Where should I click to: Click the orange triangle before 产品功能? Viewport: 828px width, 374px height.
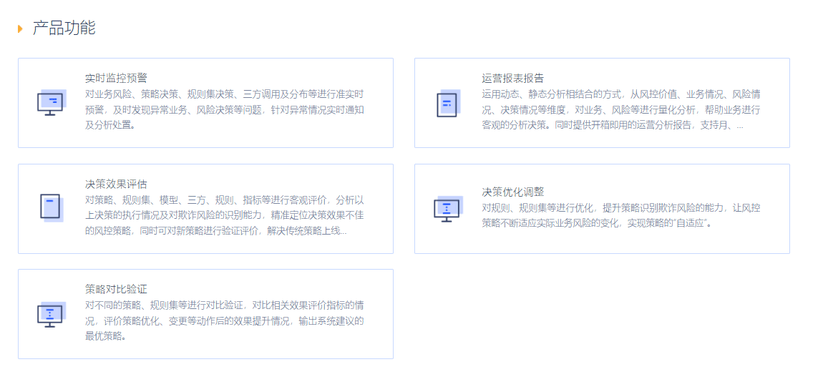pyautogui.click(x=20, y=29)
